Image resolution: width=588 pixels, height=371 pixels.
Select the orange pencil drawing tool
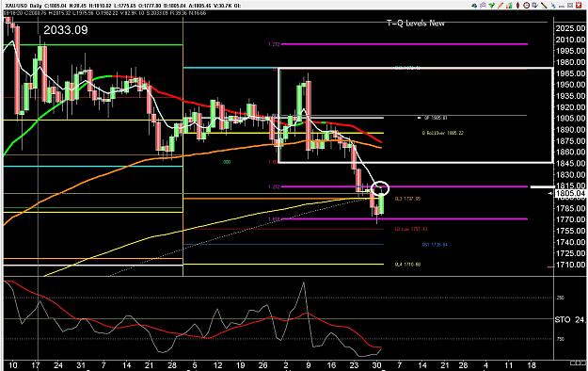click(x=501, y=6)
